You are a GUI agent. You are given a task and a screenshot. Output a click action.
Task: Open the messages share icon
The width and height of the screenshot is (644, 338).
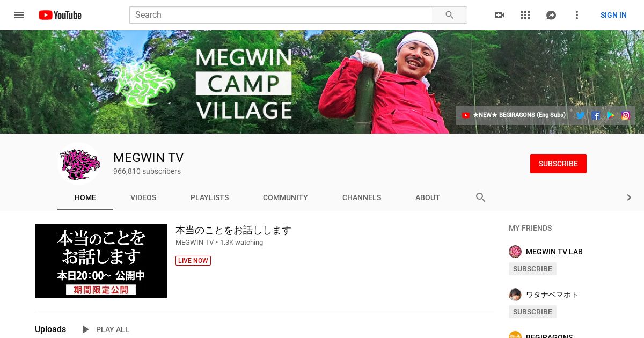[x=551, y=15]
